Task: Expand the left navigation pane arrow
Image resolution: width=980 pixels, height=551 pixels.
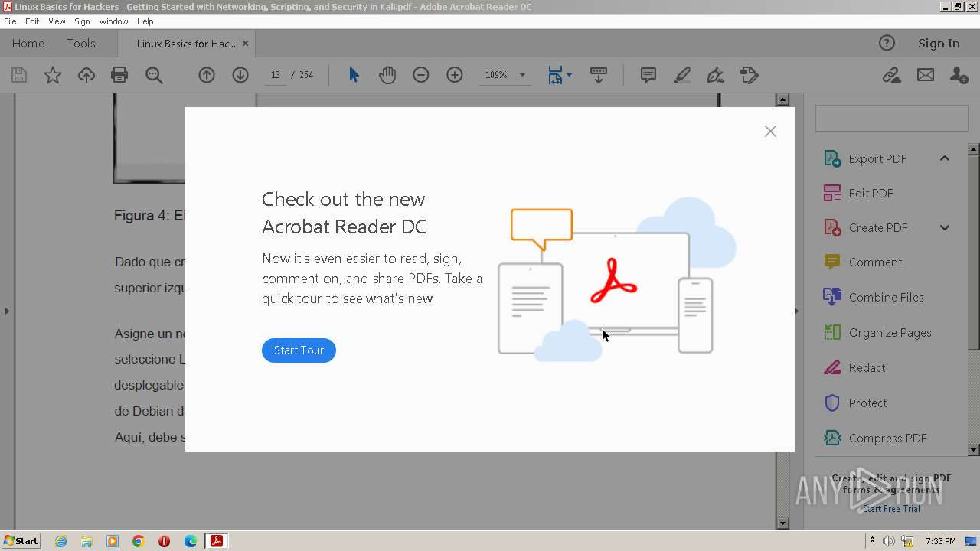Action: coord(6,311)
